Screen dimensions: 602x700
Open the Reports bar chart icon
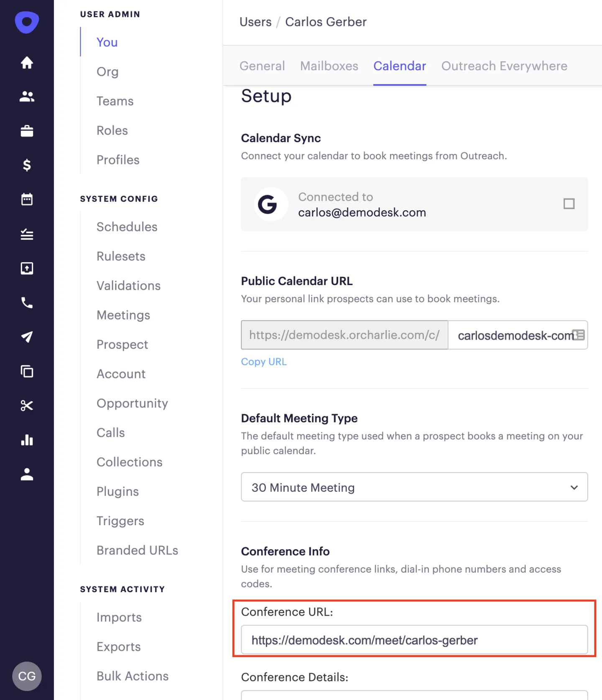27,440
